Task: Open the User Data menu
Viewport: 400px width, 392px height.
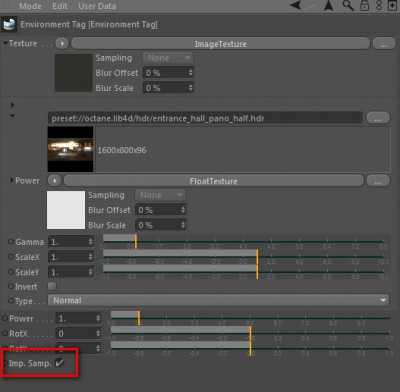Action: click(97, 6)
